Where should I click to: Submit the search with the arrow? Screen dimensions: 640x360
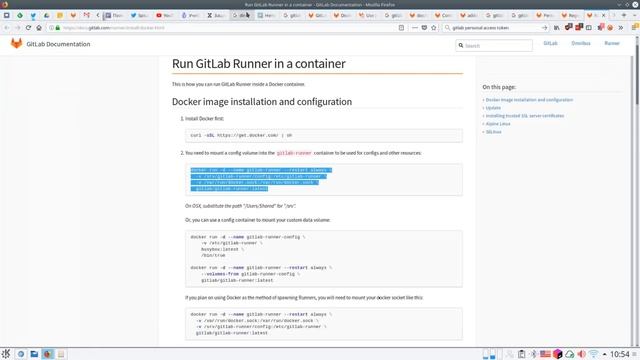(x=544, y=28)
